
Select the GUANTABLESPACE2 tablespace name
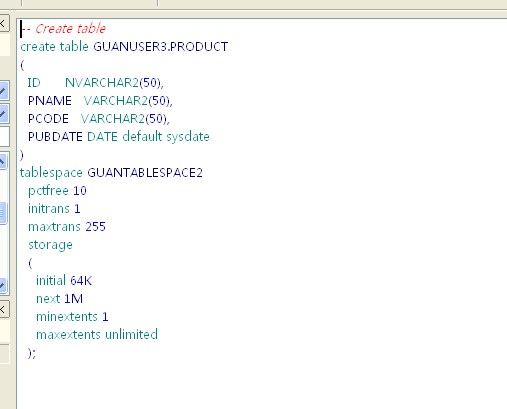pos(145,173)
